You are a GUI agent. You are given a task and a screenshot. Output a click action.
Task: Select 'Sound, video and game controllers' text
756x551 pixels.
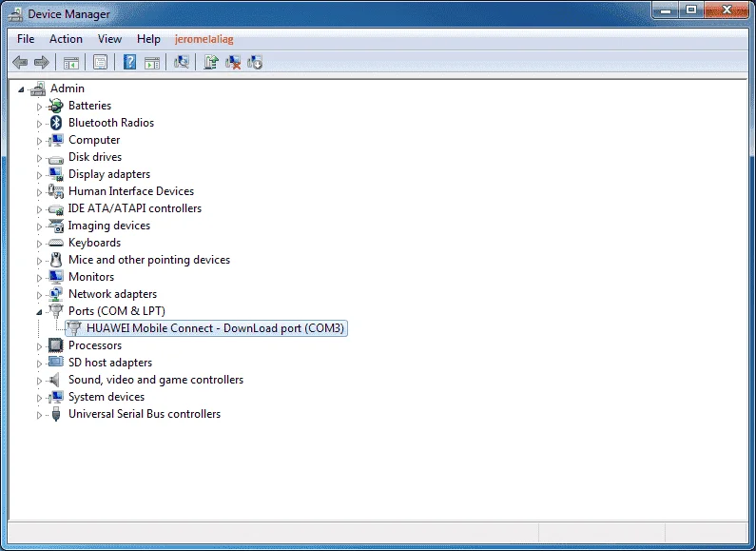[x=156, y=380]
